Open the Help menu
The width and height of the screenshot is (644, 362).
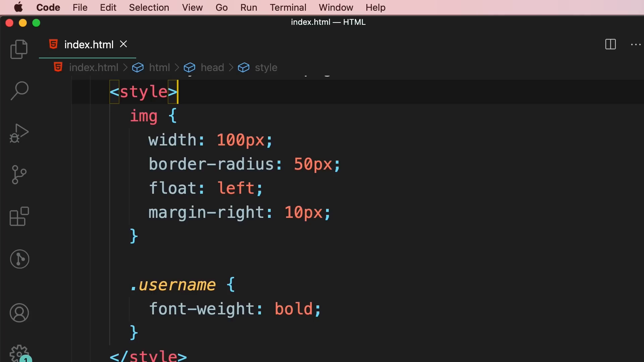click(x=375, y=7)
